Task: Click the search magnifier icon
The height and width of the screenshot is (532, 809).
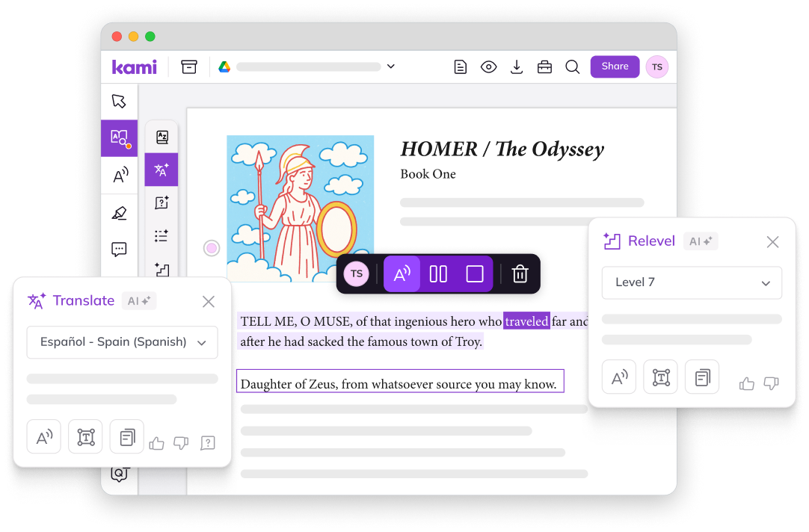Action: coord(572,67)
